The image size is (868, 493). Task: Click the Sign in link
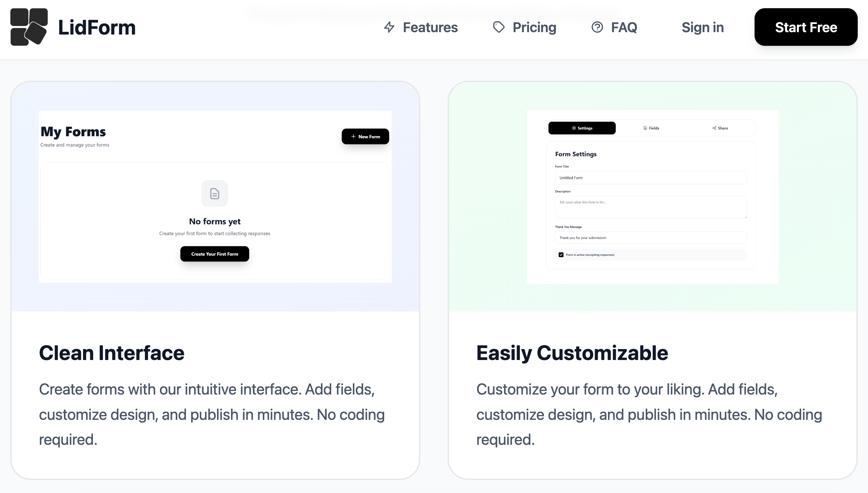point(703,27)
